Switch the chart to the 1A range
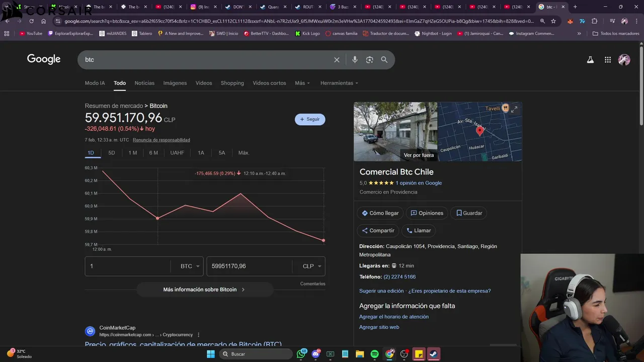 click(x=201, y=153)
